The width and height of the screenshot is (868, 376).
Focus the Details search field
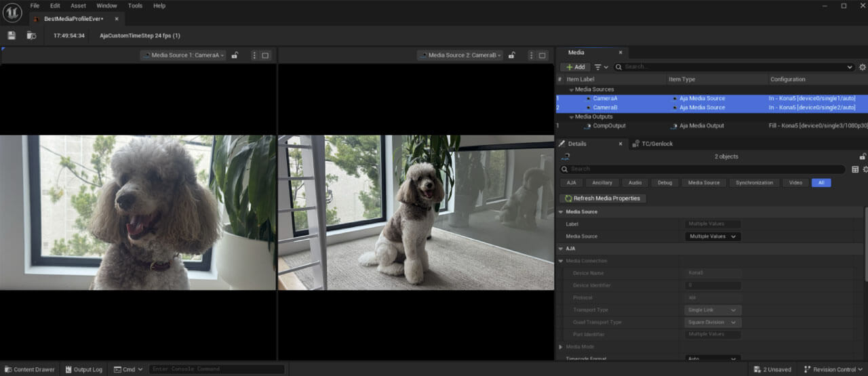(703, 169)
